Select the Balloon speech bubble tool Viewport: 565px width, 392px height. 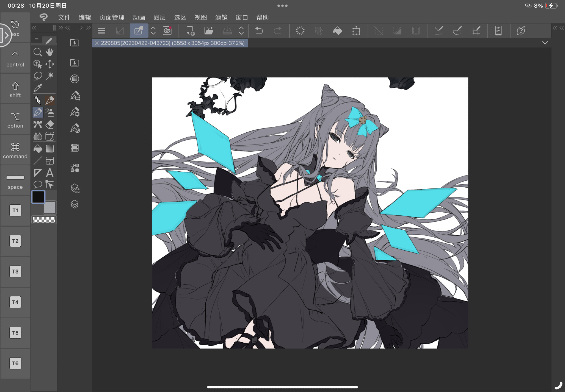coord(38,185)
